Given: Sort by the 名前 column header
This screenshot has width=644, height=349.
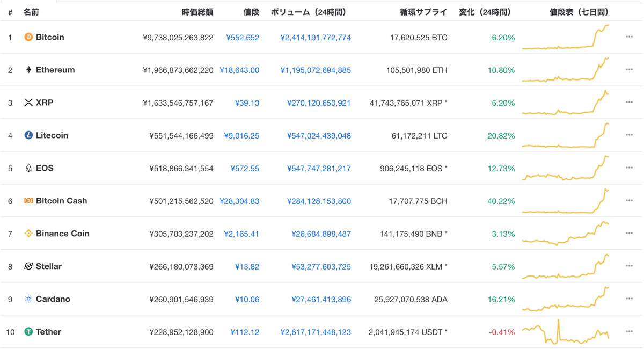Looking at the screenshot, I should [x=31, y=12].
